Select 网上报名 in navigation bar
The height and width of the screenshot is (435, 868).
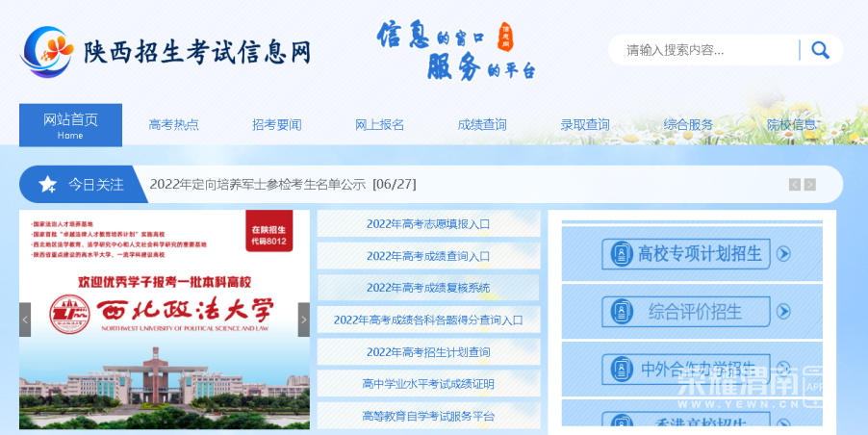[379, 125]
